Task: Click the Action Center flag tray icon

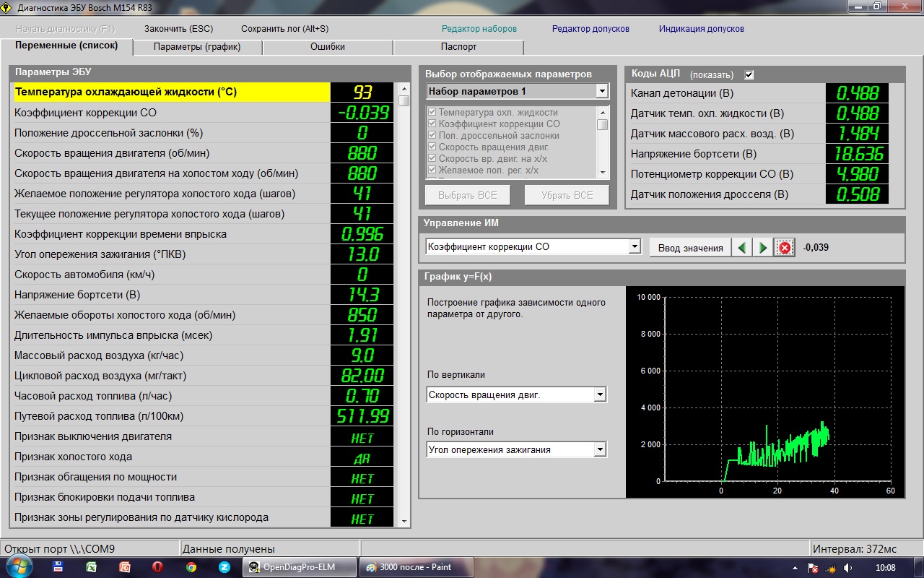Action: pos(812,567)
